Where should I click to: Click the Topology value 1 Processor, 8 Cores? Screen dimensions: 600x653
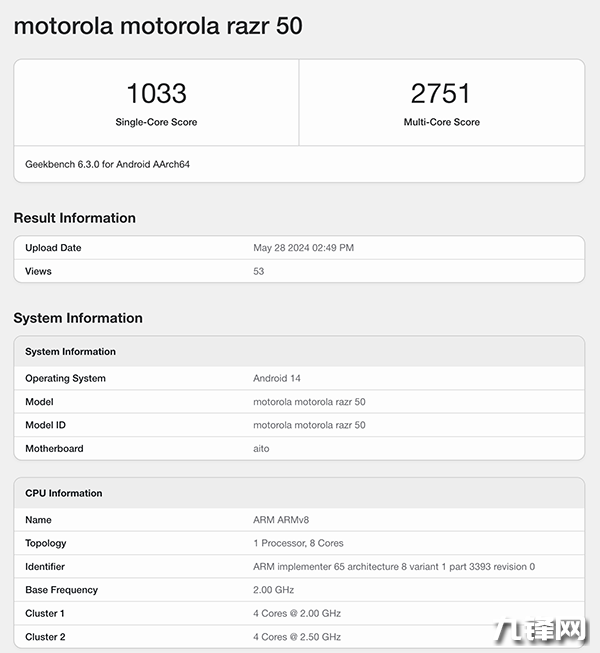[x=298, y=543]
